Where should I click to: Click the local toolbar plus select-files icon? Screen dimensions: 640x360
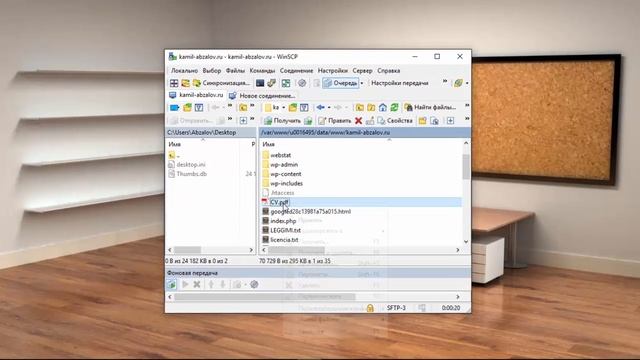coord(243,120)
